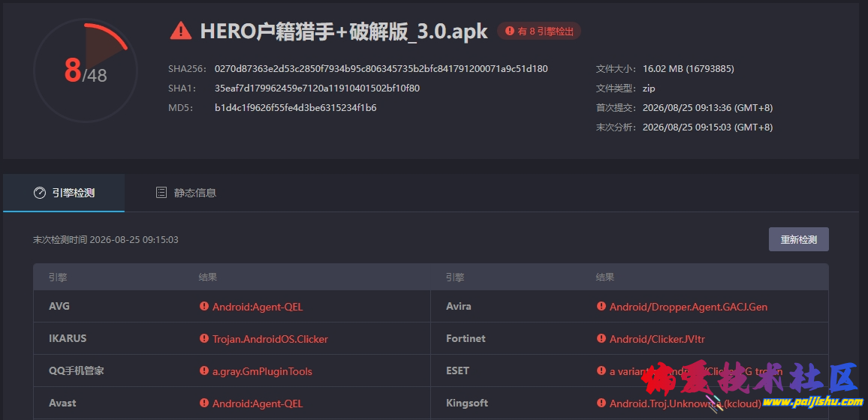Click the IKARUS engine name
The image size is (868, 420).
coord(68,338)
